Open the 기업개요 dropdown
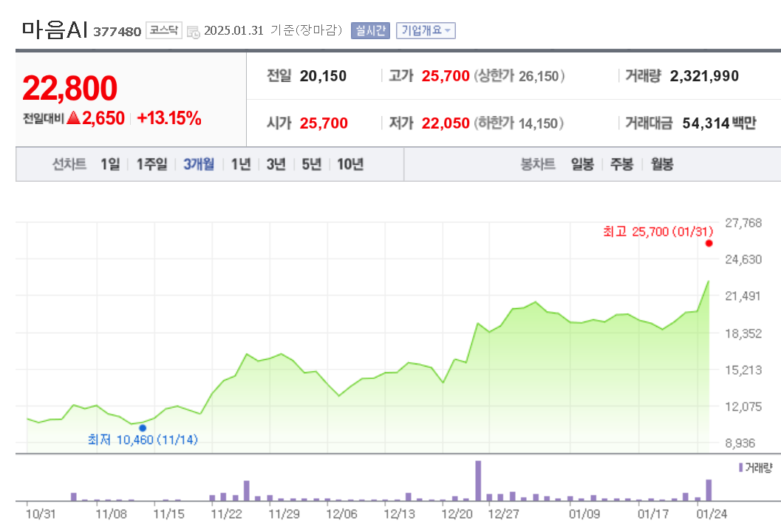The width and height of the screenshot is (781, 532). 426,30
